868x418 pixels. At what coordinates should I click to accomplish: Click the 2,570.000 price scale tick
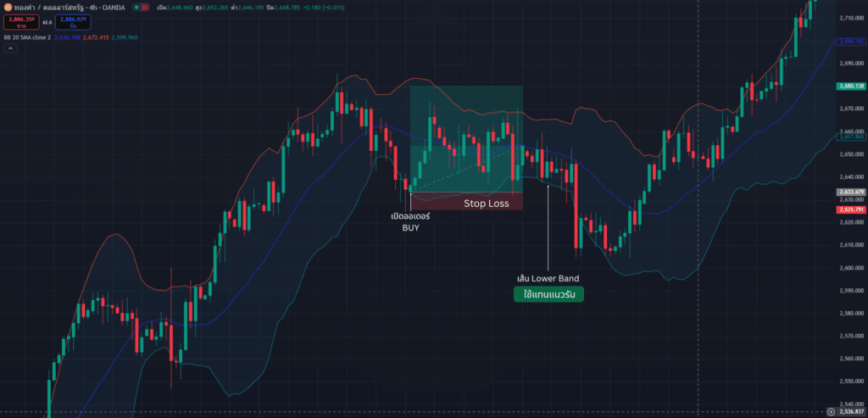tap(852, 336)
